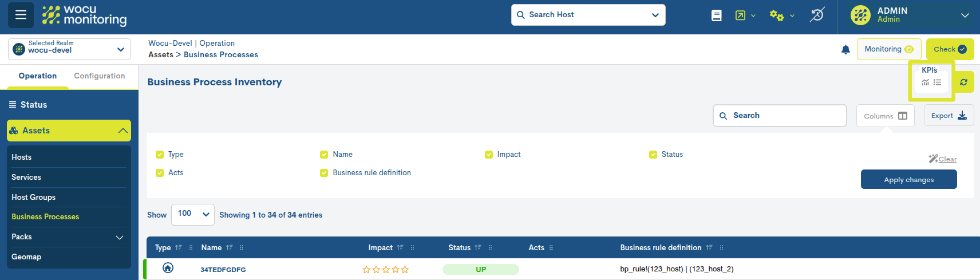Click the WOCU monitoring logo
980x280 pixels.
(x=84, y=15)
